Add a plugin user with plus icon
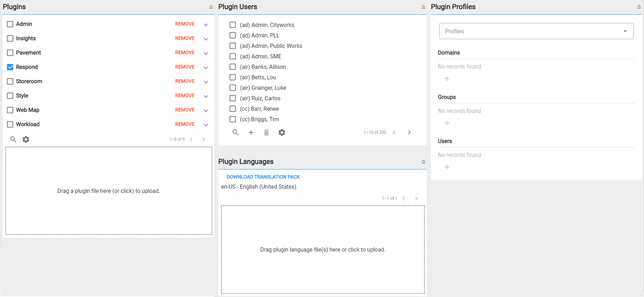644x297 pixels. tap(251, 132)
